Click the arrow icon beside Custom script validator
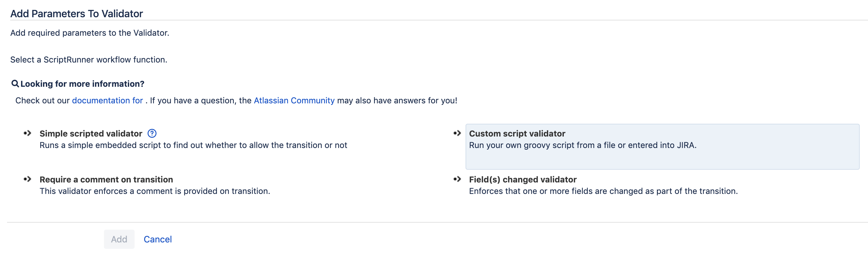Image resolution: width=868 pixels, height=259 pixels. (457, 133)
